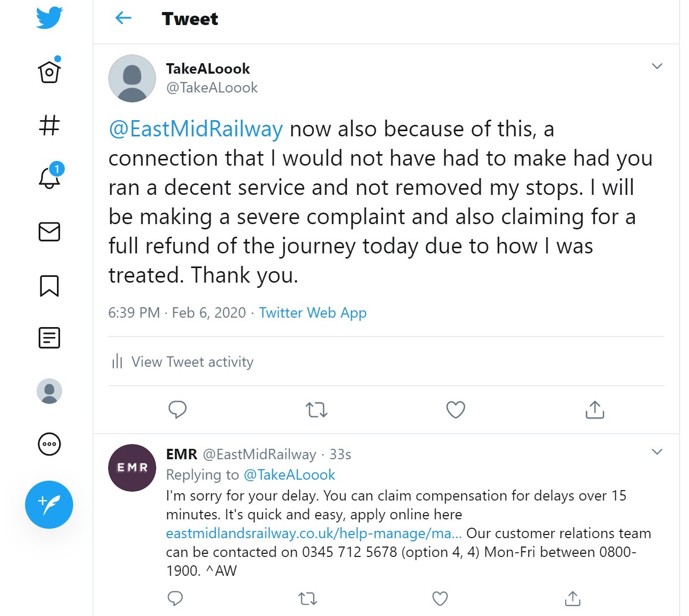The width and height of the screenshot is (689, 616).
Task: Like the main tweet
Action: tap(456, 410)
